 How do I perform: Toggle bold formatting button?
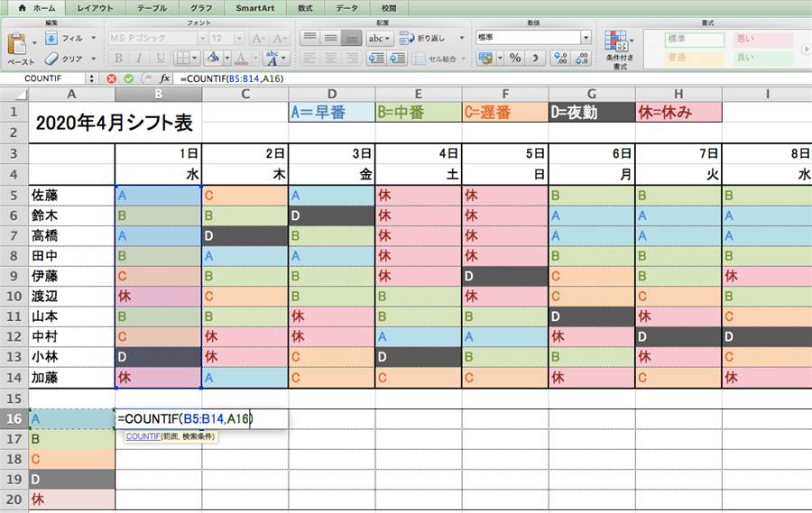(116, 58)
